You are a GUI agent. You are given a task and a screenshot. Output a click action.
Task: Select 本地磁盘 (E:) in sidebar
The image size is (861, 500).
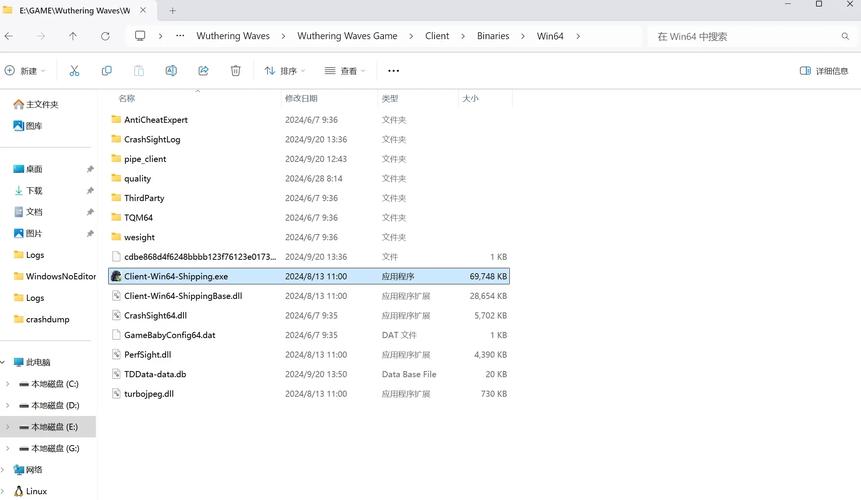48,426
